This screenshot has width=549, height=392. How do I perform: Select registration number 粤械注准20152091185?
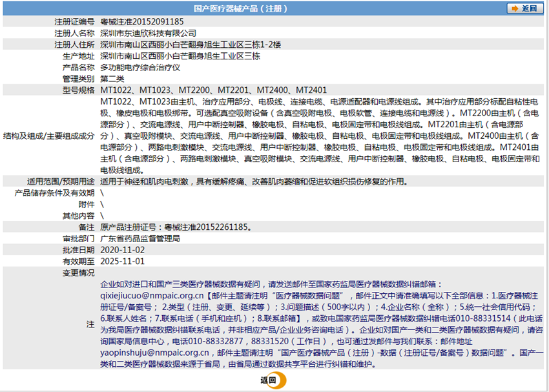(x=142, y=22)
